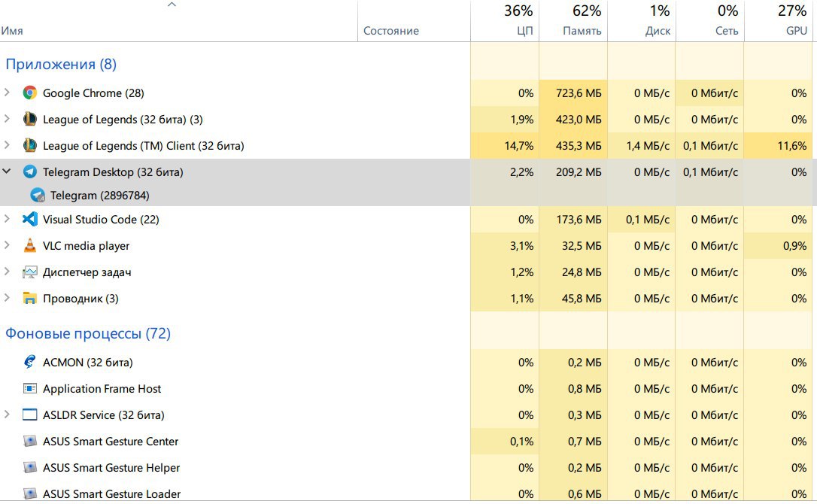Viewport: 817px width, 504px height.
Task: Expand the Диспетчер задач row
Action: point(7,272)
